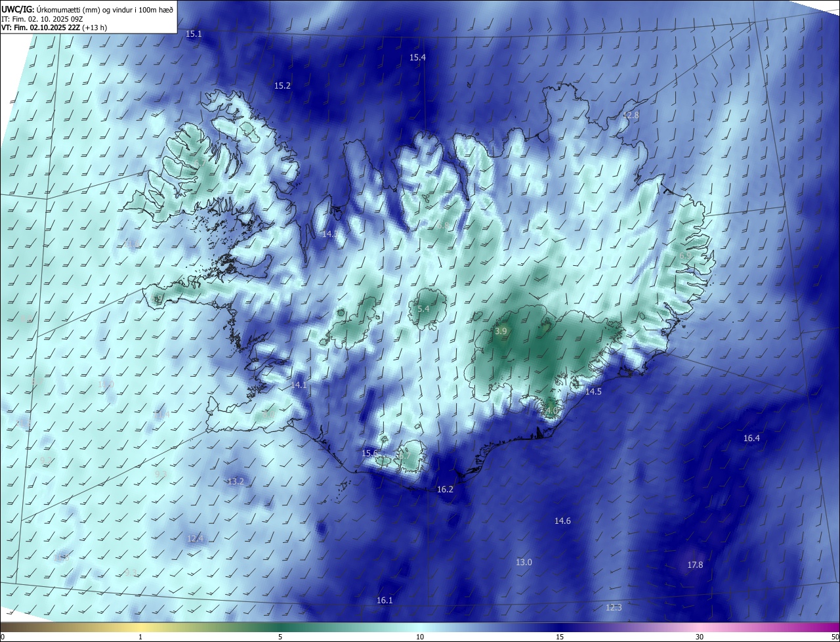Click the 16.2 value label
The width and height of the screenshot is (840, 642).
click(445, 489)
